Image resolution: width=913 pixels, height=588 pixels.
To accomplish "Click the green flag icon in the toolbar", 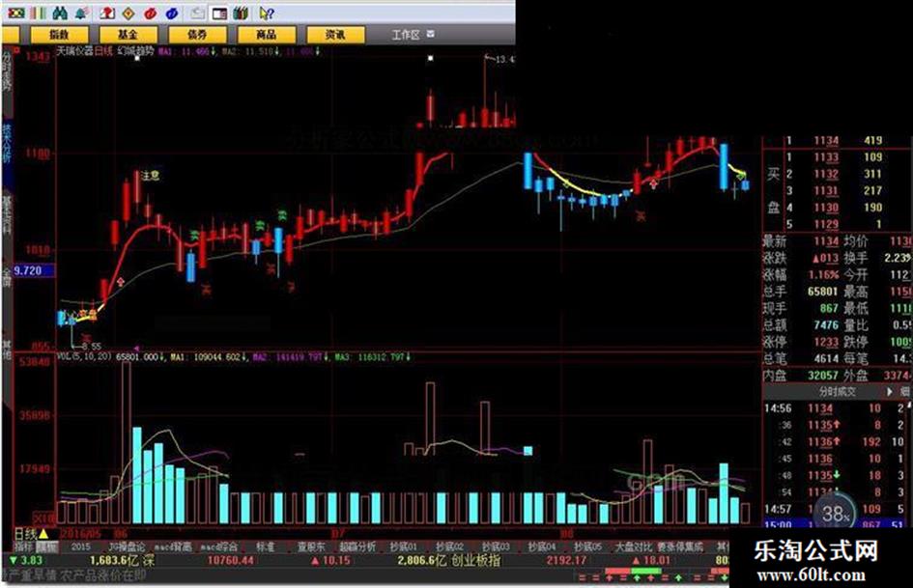I will (15, 13).
